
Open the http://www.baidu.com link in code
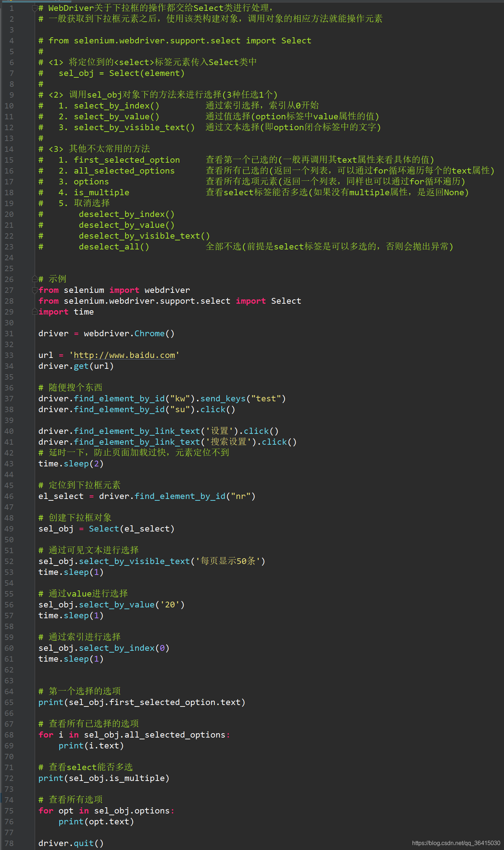[x=124, y=355]
